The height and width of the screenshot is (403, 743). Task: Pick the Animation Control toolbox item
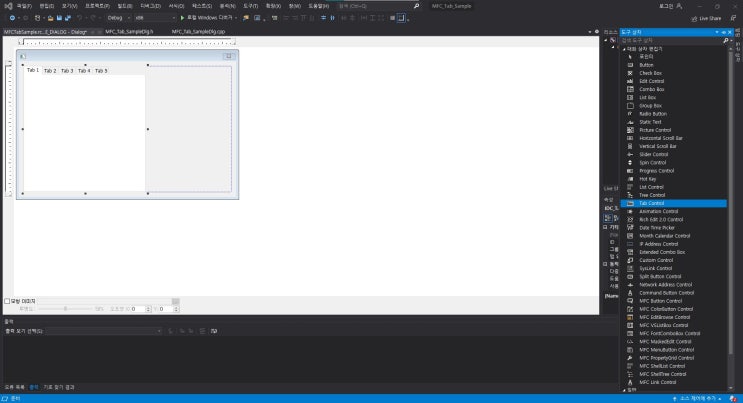click(x=674, y=211)
